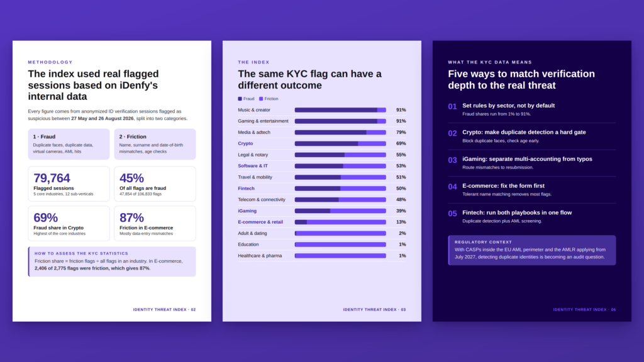
Task: Click the 'Fintech' row label
Action: pos(246,189)
